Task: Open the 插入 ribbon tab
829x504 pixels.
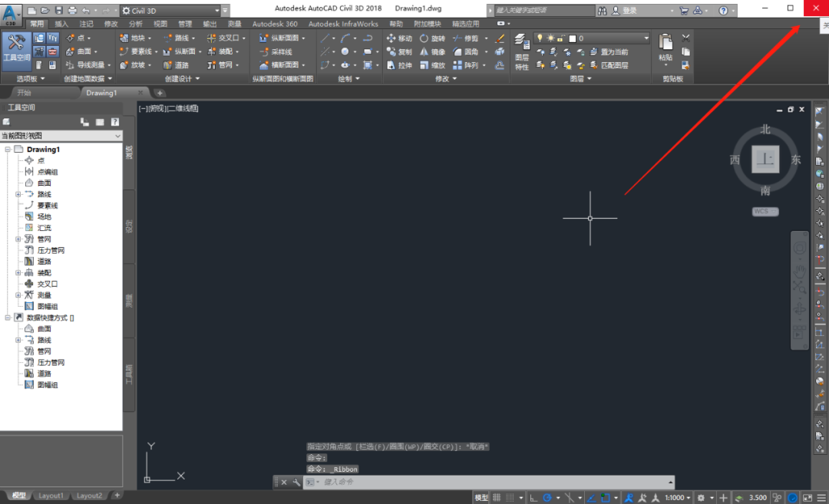Action: coord(61,24)
